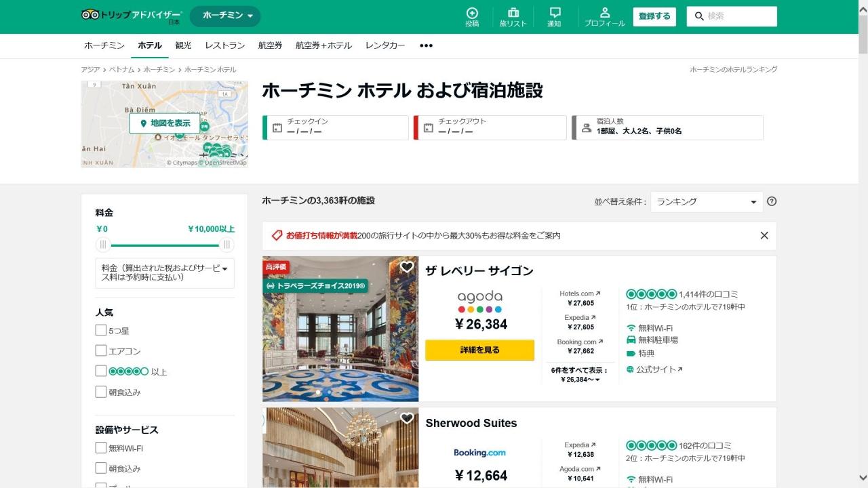Click the 5-bubble rating of ザ レベリー サイゴン
868x488 pixels.
pos(651,294)
